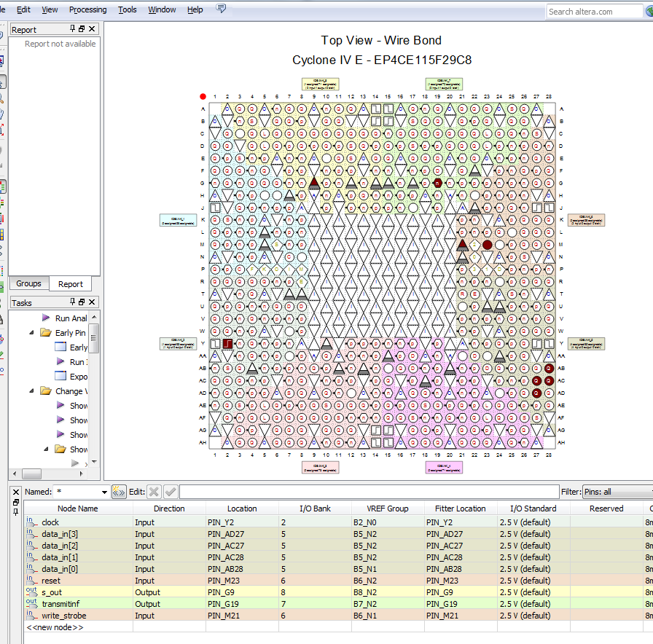Float the Tasks panel window
653x644 pixels.
82,302
